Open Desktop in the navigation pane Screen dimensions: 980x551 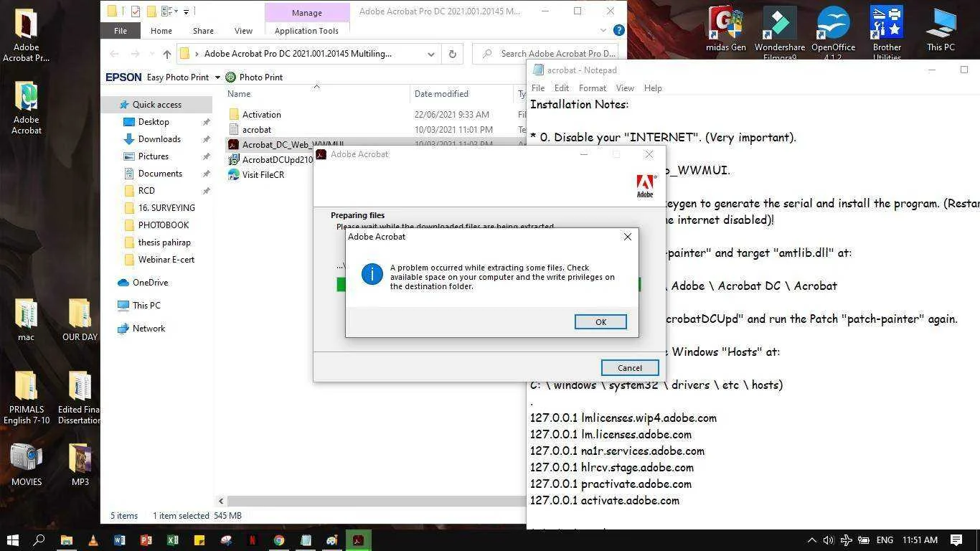(154, 122)
